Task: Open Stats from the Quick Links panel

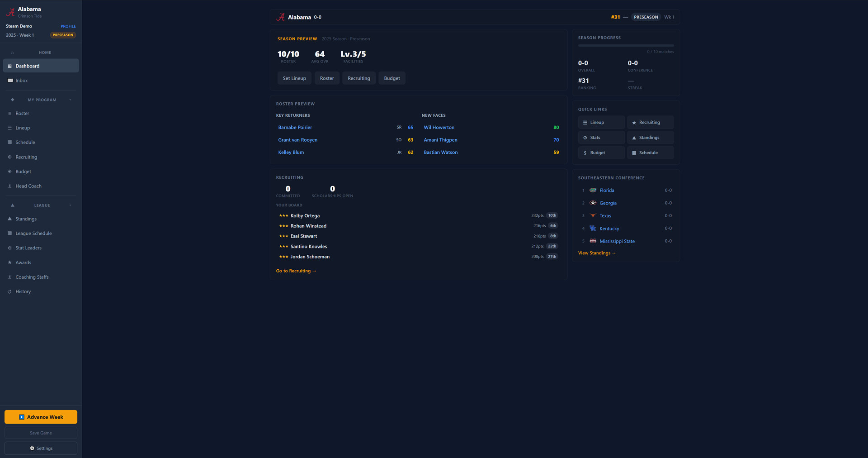Action: pos(601,138)
